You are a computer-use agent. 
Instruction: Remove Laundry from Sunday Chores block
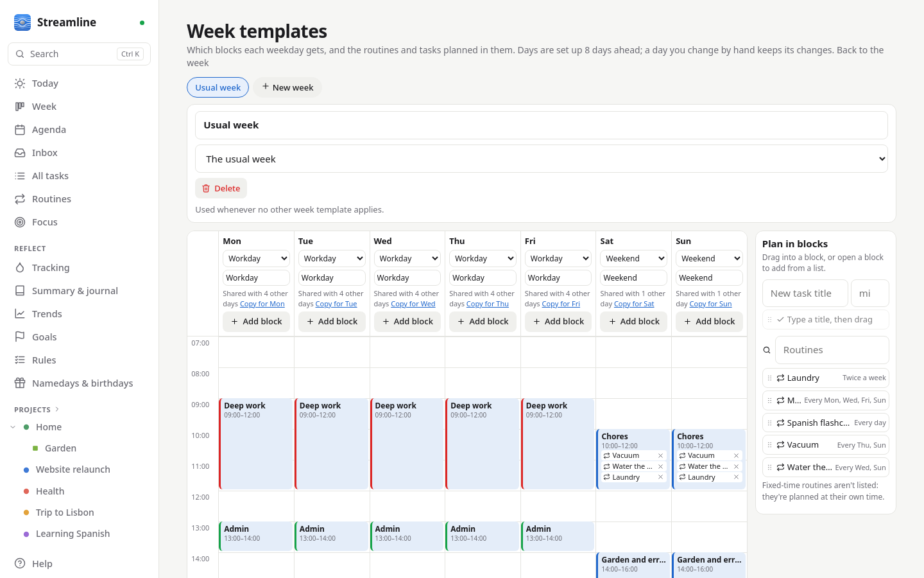tap(736, 477)
